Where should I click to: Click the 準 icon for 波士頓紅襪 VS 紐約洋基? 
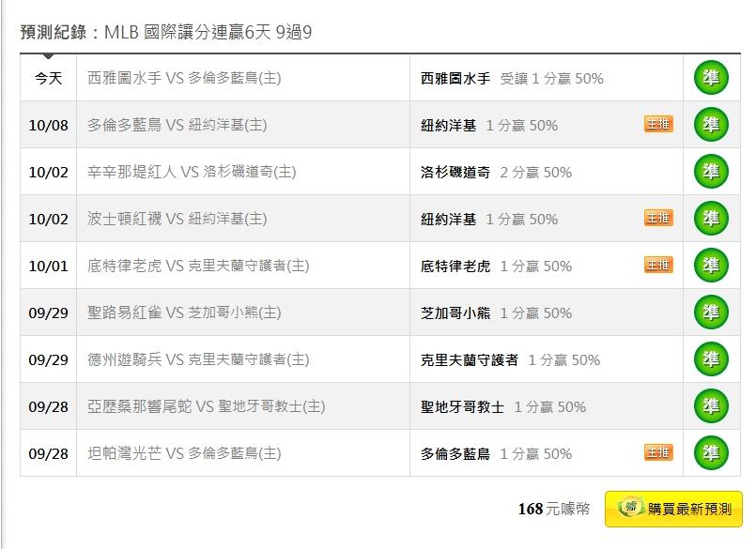[711, 219]
